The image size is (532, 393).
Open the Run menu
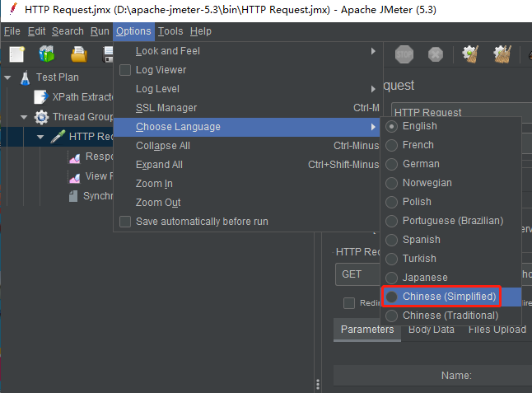(x=100, y=31)
